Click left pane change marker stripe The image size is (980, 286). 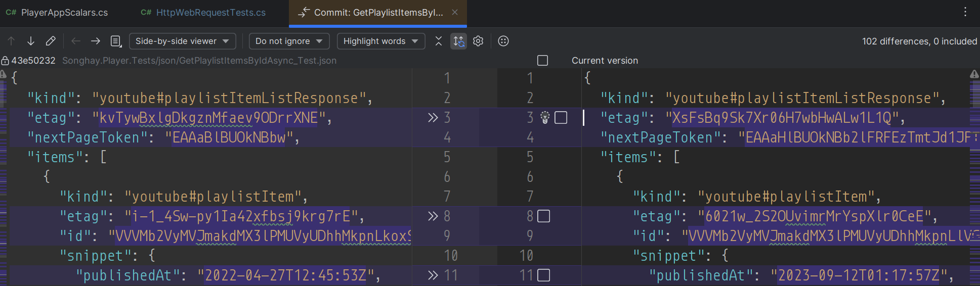(3, 182)
